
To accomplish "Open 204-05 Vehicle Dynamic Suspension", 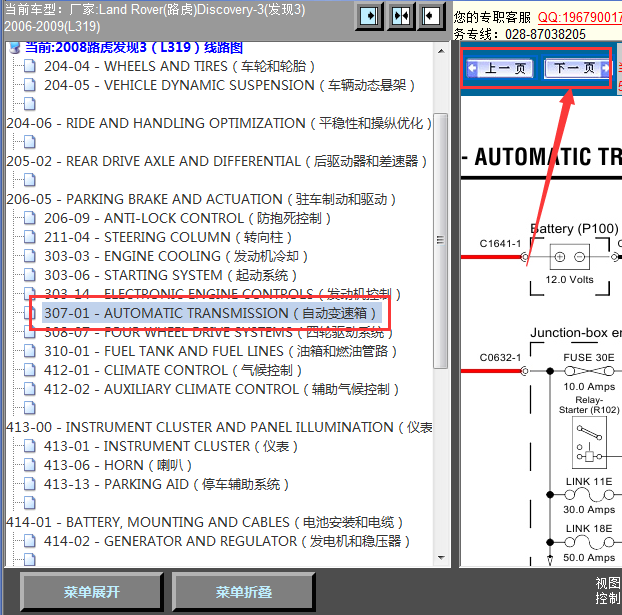I will coord(229,85).
